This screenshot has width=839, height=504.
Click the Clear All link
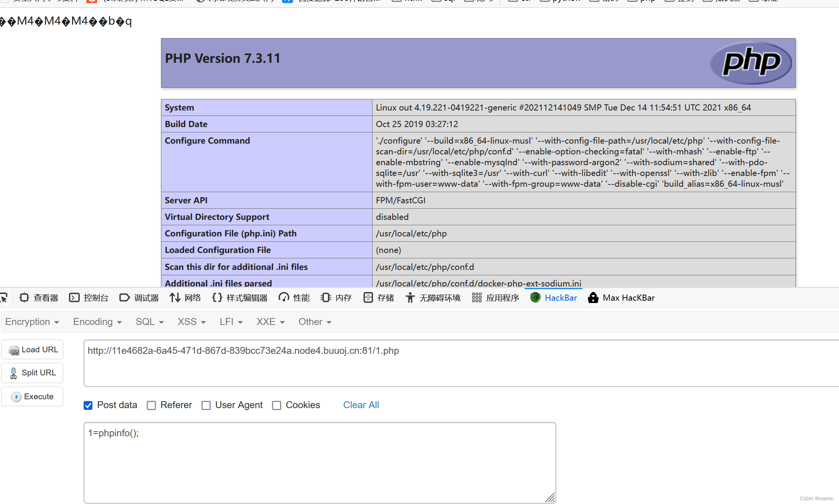tap(361, 405)
